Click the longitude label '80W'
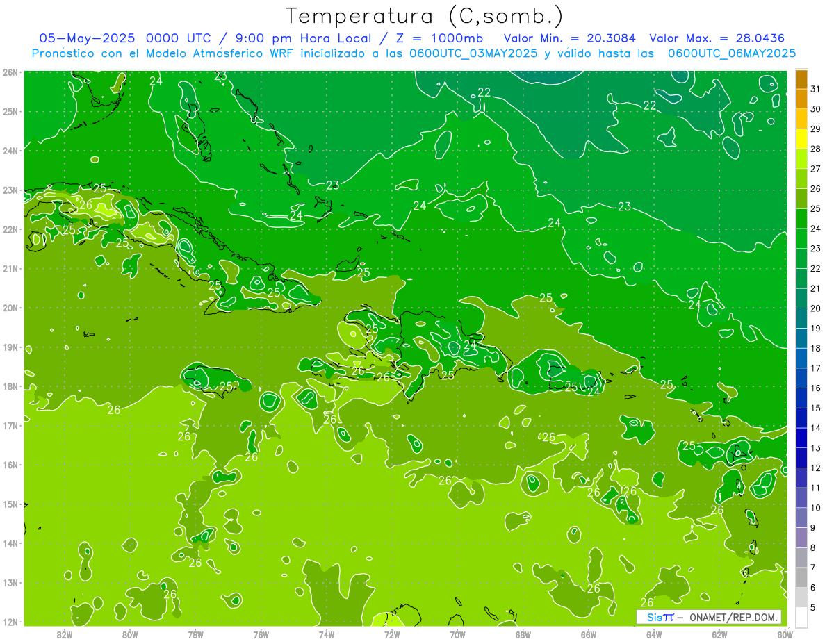834x644 pixels. pos(130,635)
